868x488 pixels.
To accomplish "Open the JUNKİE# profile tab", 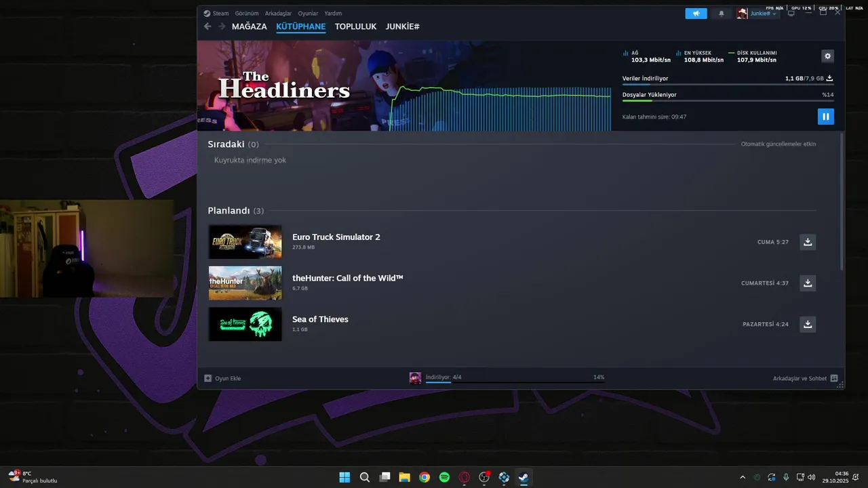I will click(x=402, y=26).
